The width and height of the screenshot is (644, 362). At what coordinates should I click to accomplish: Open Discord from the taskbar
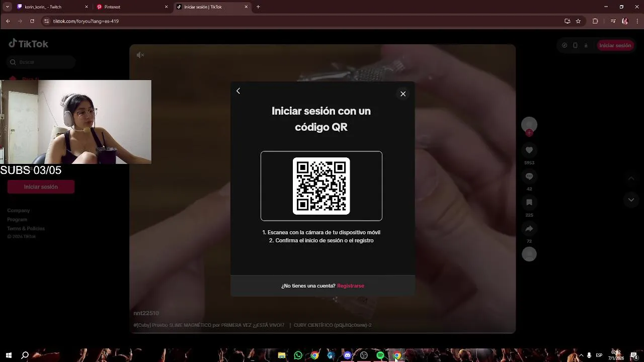(347, 355)
